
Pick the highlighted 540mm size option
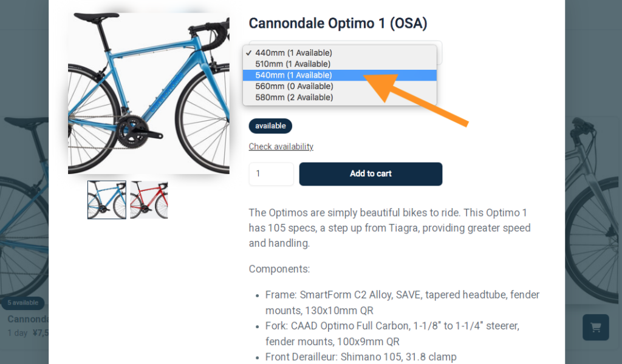click(x=293, y=75)
